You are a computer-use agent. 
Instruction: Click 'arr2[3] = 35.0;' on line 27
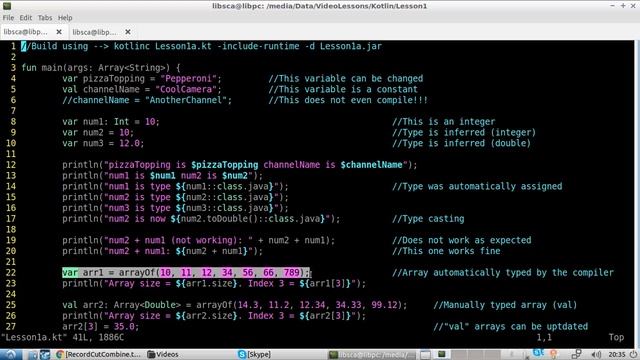(100, 327)
